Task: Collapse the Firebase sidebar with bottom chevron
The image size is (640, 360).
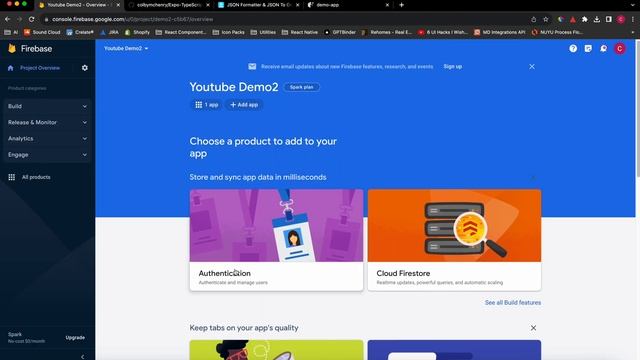Action: click(82, 356)
